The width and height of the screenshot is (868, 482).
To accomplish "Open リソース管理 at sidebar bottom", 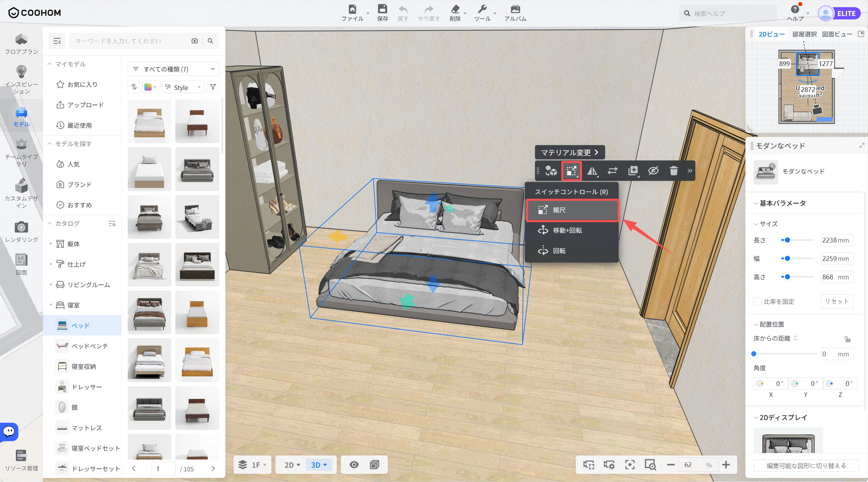I will [21, 460].
